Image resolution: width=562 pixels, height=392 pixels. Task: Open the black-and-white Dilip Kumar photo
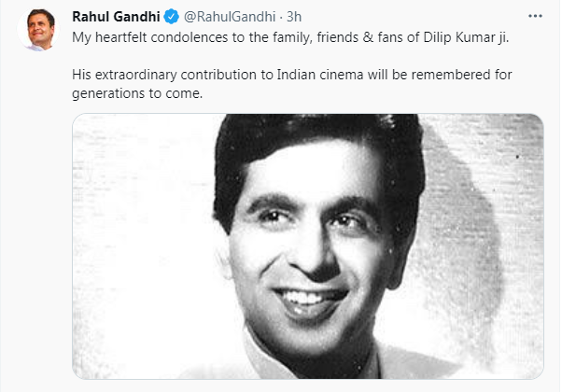[307, 246]
